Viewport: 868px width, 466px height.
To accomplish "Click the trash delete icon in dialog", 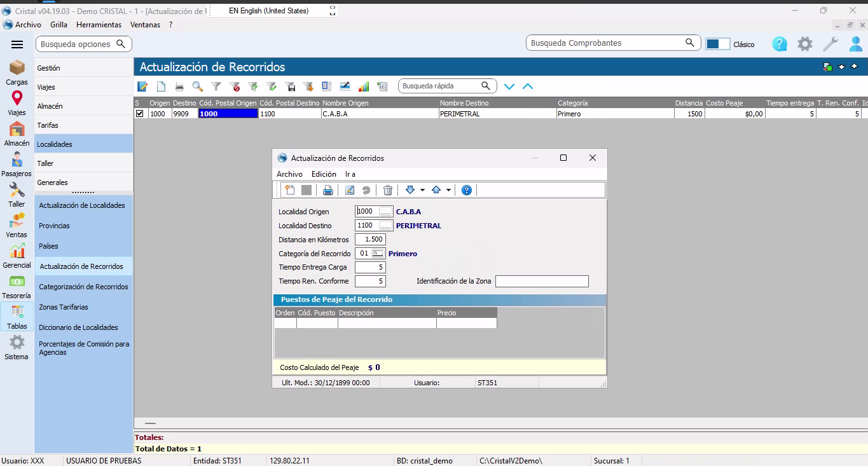I will click(x=387, y=190).
